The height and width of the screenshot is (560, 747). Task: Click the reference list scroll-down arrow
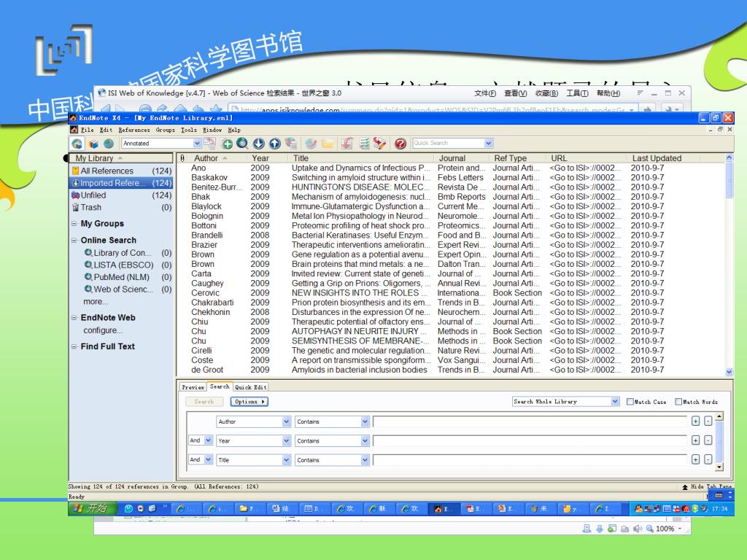click(729, 372)
